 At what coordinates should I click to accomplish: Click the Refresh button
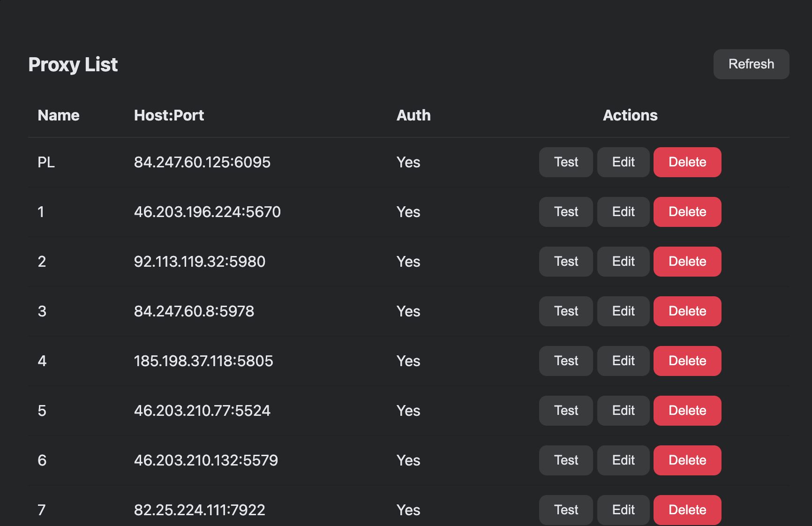[751, 64]
